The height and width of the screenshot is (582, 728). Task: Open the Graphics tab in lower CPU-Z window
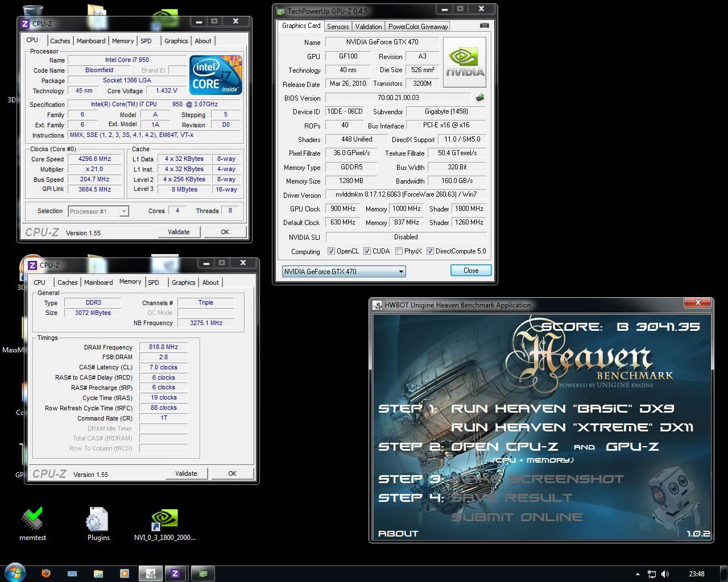click(x=184, y=282)
